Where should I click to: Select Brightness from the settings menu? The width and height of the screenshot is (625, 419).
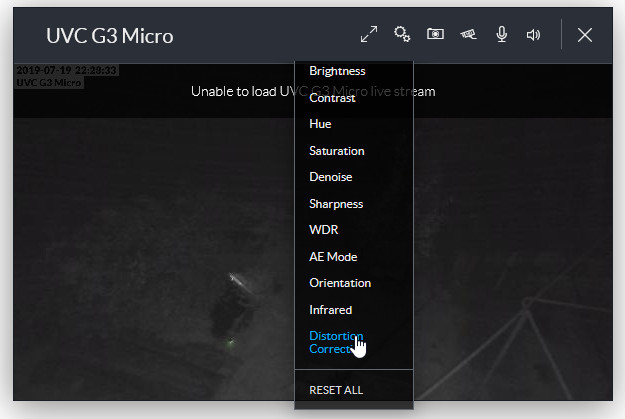pos(337,71)
